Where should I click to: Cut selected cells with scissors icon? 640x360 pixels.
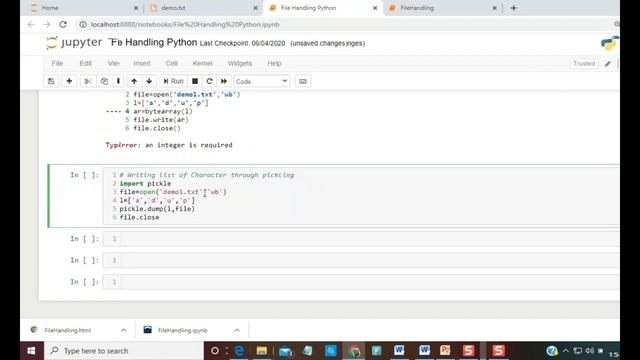coord(88,81)
